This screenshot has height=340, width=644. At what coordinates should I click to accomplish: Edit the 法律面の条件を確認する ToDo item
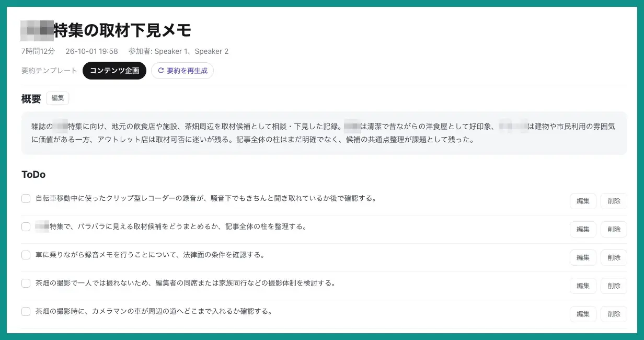coord(583,257)
